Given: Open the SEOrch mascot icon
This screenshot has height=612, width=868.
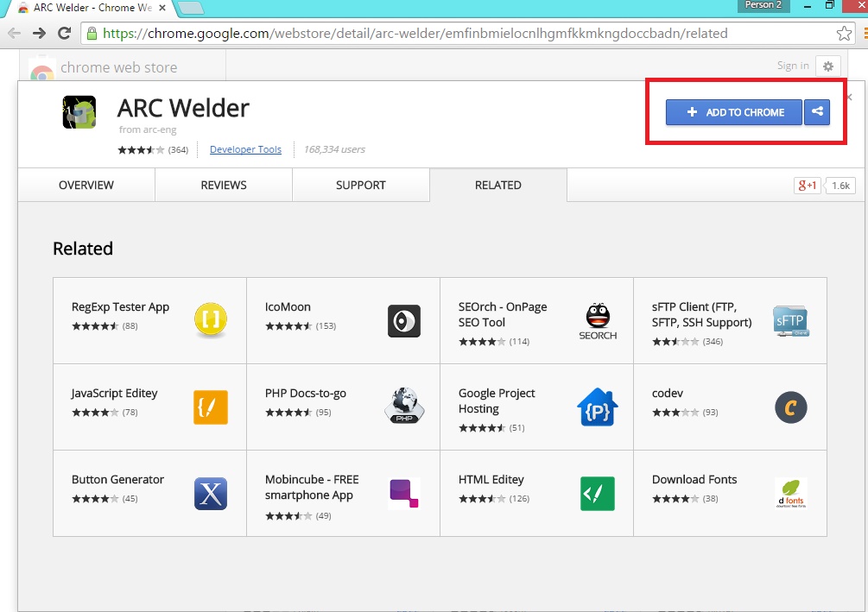Looking at the screenshot, I should (598, 321).
